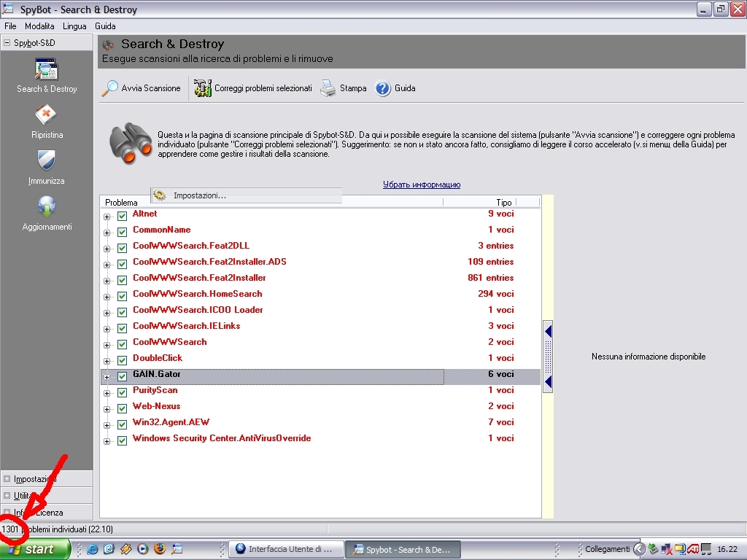The image size is (747, 560).
Task: Open the Ripristina recovery section
Action: coord(47,122)
